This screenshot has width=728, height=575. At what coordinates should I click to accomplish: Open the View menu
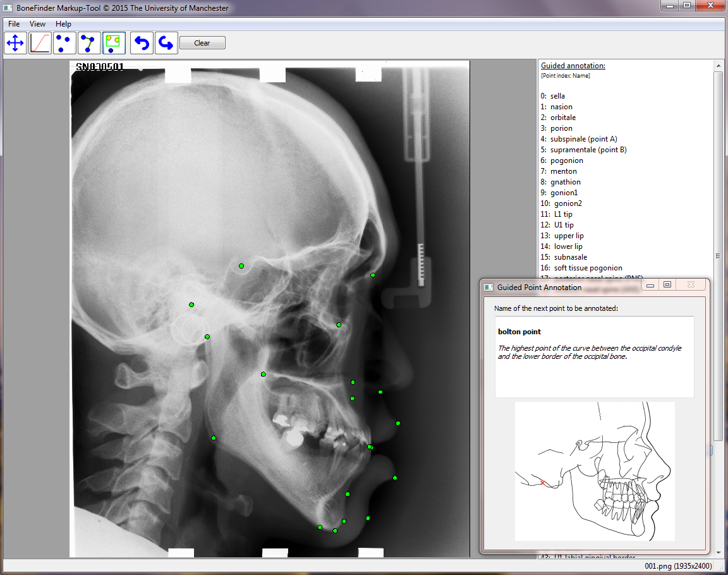(37, 24)
